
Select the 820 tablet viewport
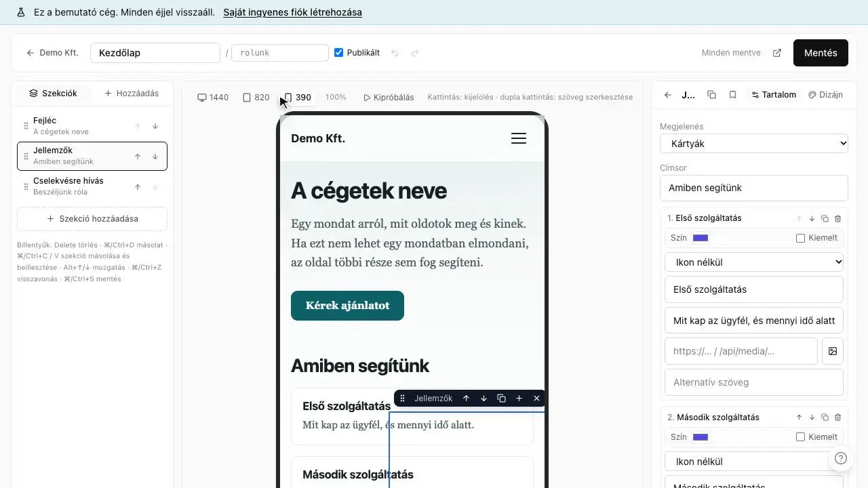tap(256, 98)
